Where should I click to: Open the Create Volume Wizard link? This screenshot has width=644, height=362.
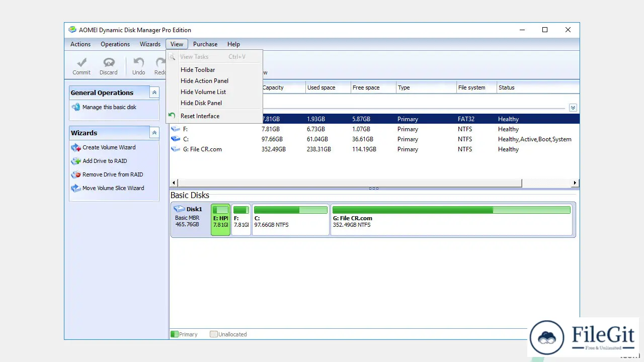(109, 147)
